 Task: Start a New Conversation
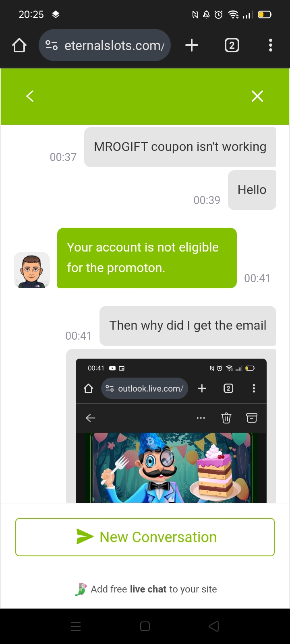145,537
